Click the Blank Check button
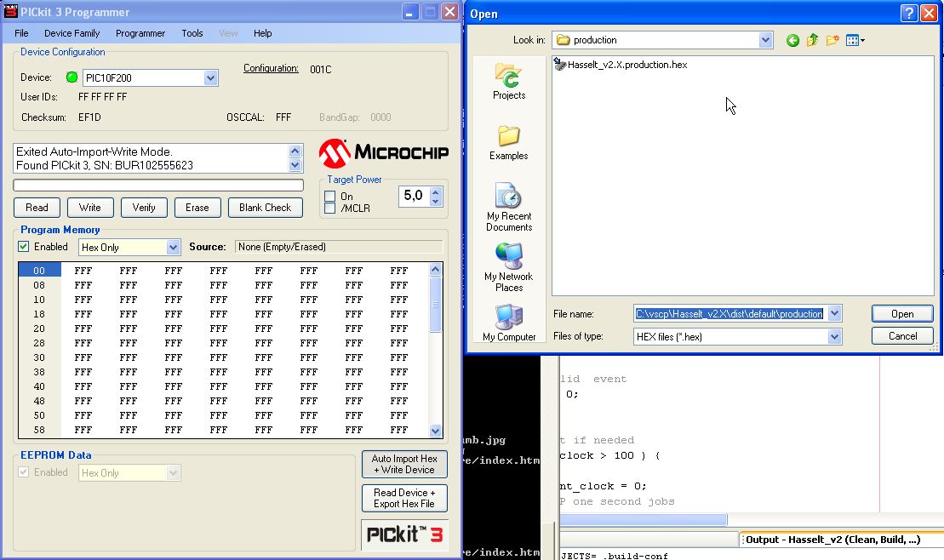This screenshot has height=560, width=944. (265, 208)
